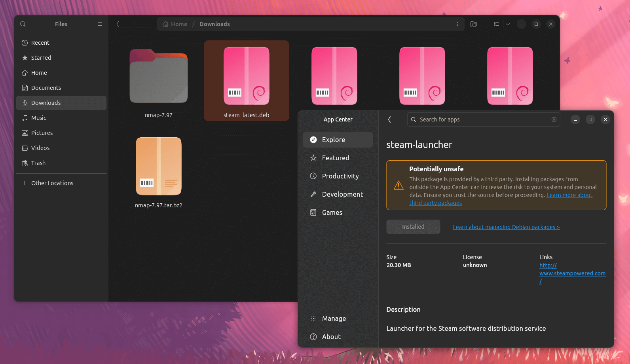Maximize the App Center window
The height and width of the screenshot is (364, 630).
click(590, 119)
